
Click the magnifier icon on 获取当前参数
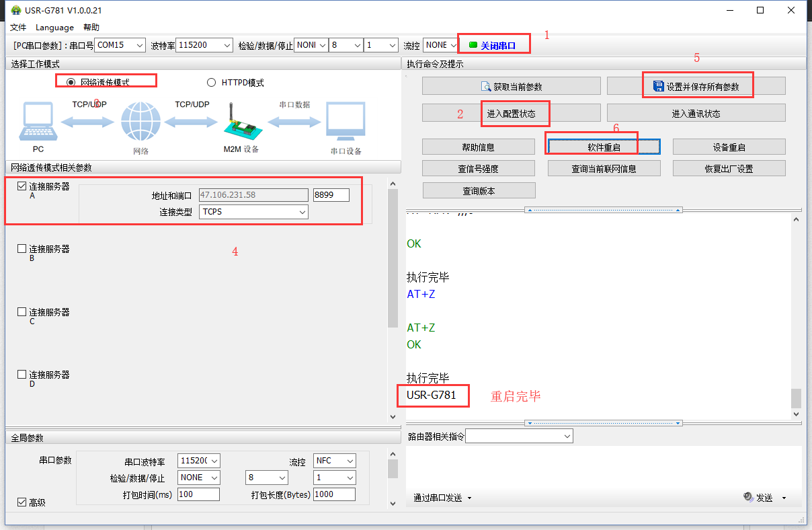point(486,86)
